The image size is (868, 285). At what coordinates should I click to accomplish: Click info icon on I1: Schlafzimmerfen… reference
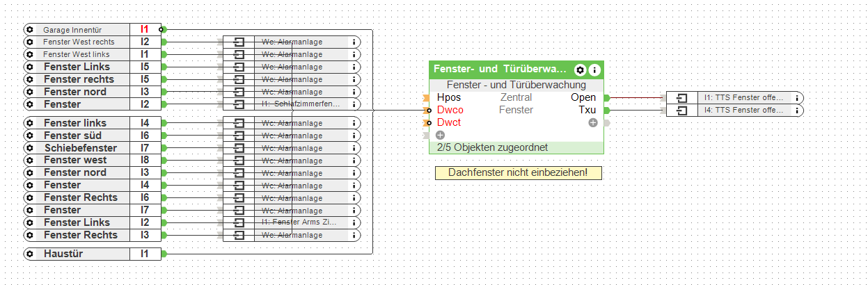pyautogui.click(x=354, y=104)
